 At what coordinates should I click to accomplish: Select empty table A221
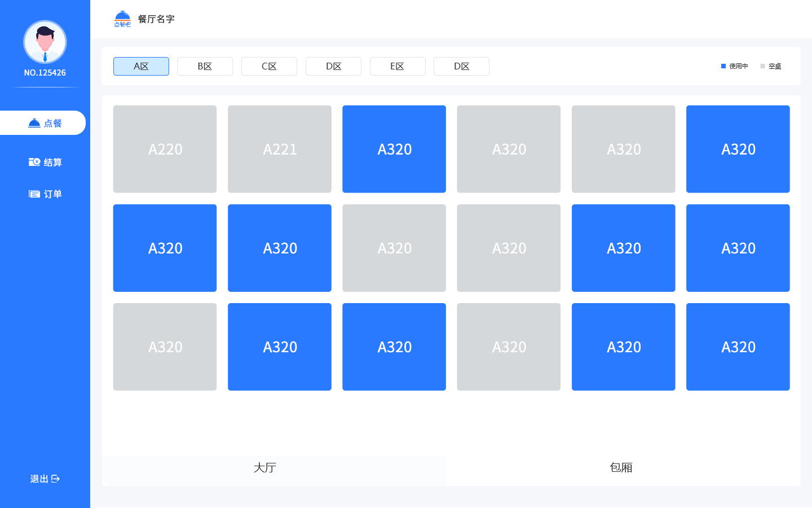tap(280, 149)
